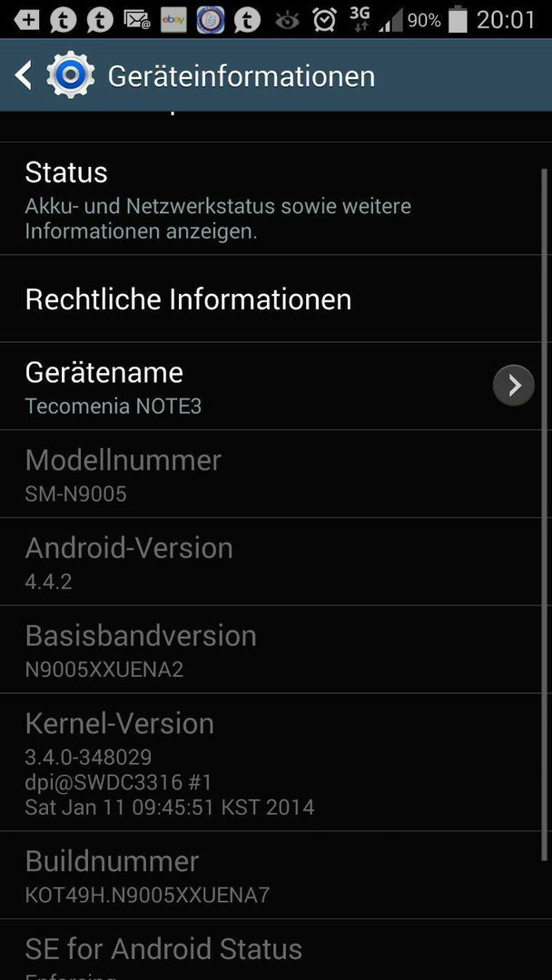This screenshot has height=980, width=552.
Task: Tap the alarm clock status icon
Action: tap(324, 20)
